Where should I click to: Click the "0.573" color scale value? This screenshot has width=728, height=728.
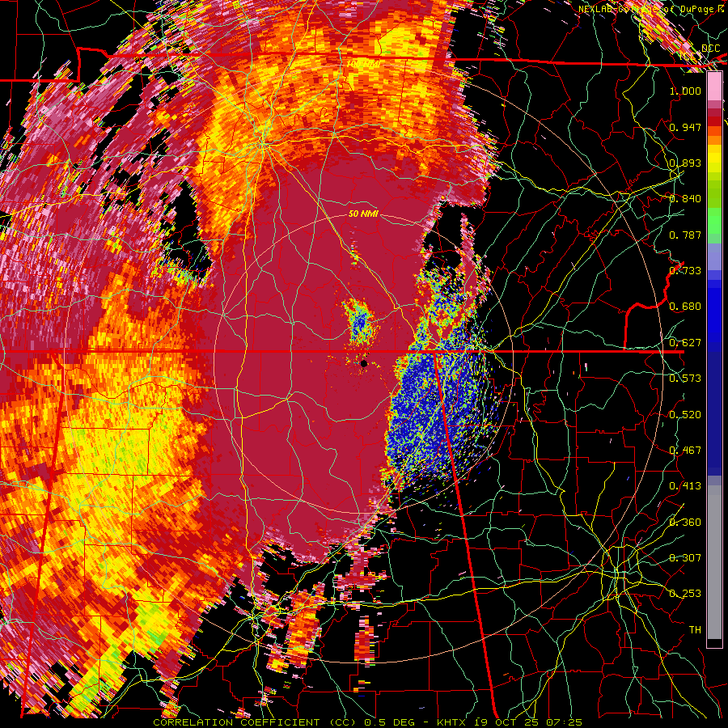click(x=685, y=379)
